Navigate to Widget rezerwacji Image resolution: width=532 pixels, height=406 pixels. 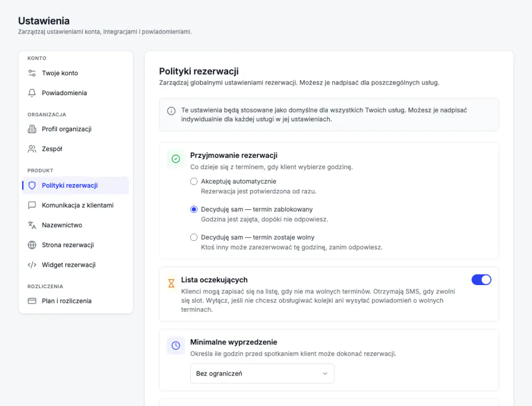76,265
